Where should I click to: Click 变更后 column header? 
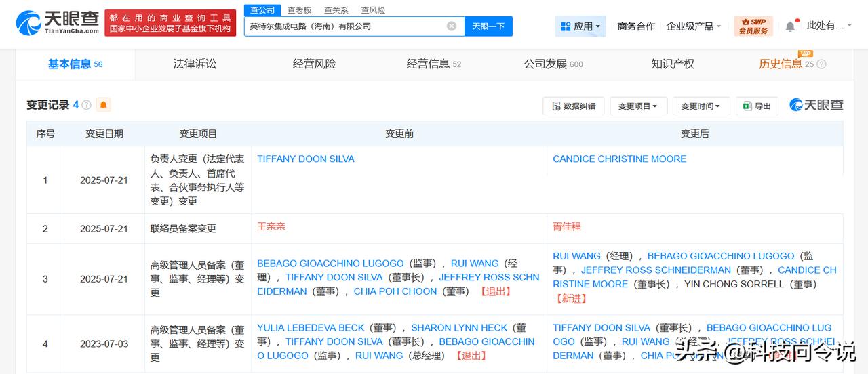click(695, 133)
